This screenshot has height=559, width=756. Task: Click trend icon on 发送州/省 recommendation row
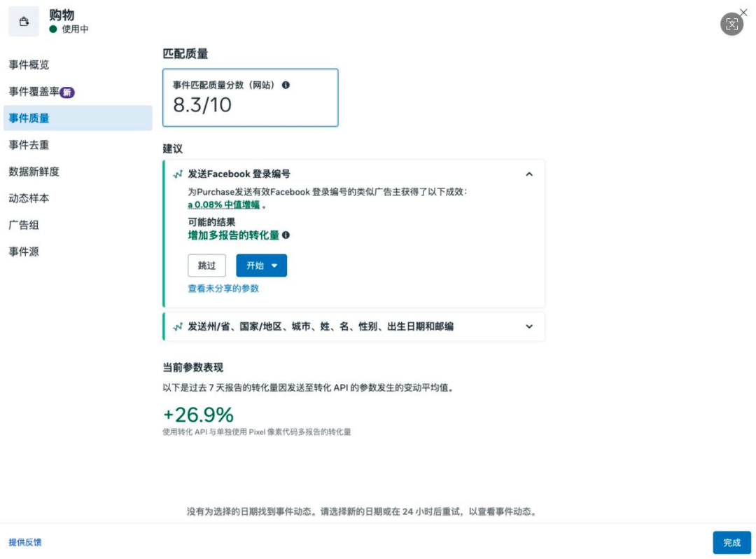pyautogui.click(x=178, y=326)
